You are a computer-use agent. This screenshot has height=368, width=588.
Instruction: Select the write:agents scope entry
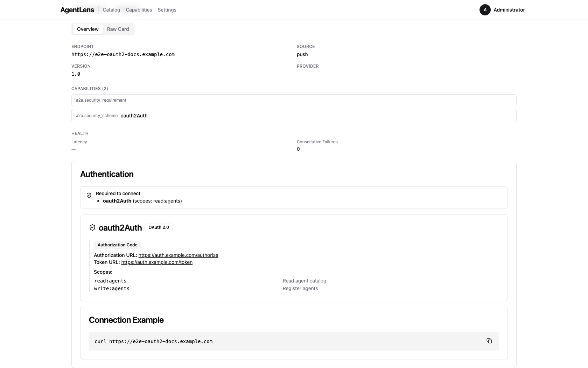click(111, 288)
